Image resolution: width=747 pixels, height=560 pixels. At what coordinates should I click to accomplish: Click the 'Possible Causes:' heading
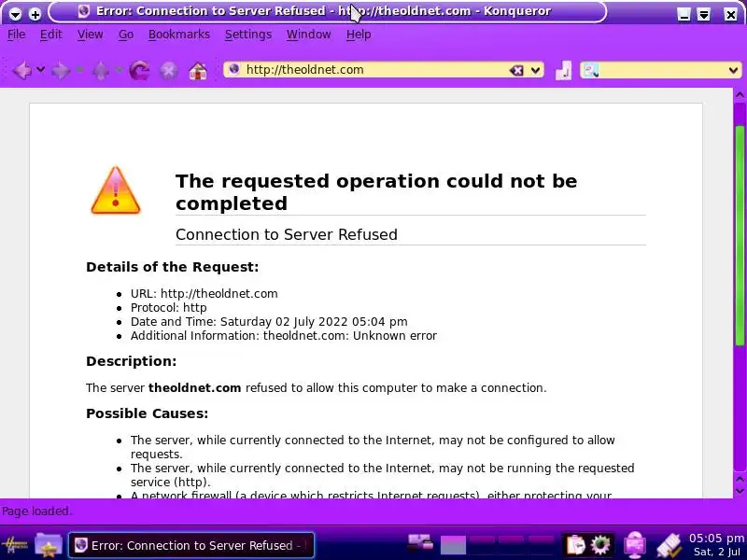pyautogui.click(x=147, y=413)
